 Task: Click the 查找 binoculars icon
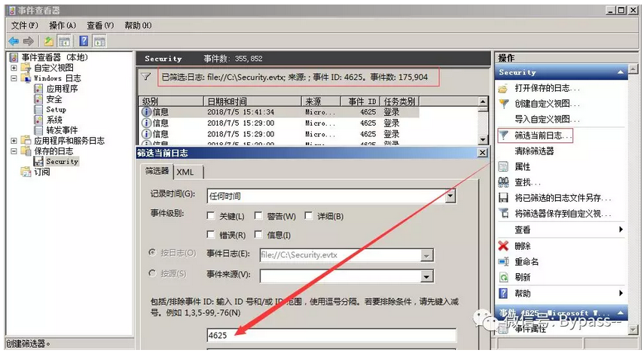[503, 182]
